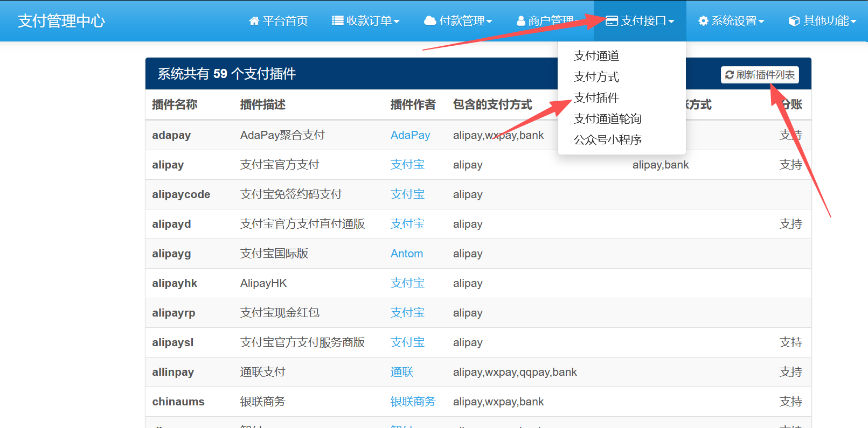This screenshot has width=868, height=428.
Task: Select 支付通道轮询 menu item
Action: 607,118
